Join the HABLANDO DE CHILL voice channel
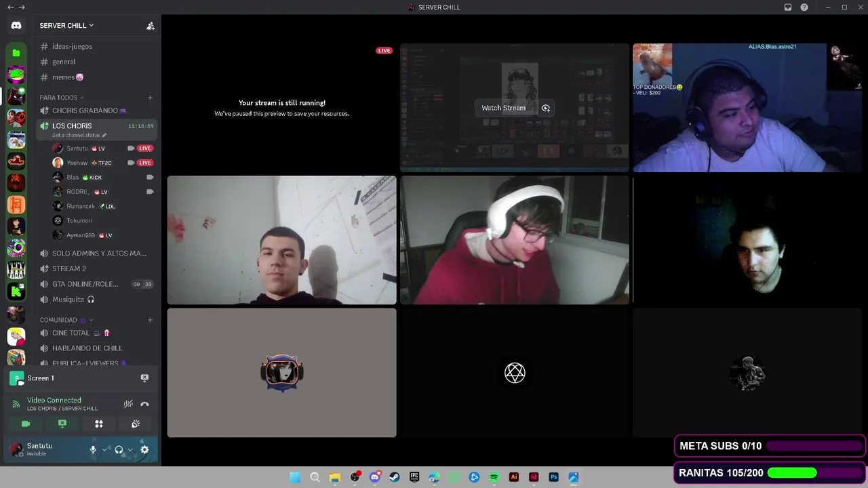 coord(96,348)
